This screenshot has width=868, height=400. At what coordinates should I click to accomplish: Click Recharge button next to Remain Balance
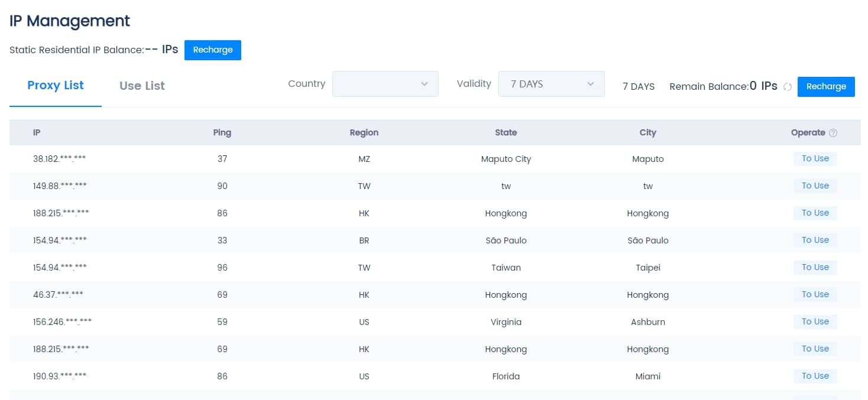click(826, 87)
